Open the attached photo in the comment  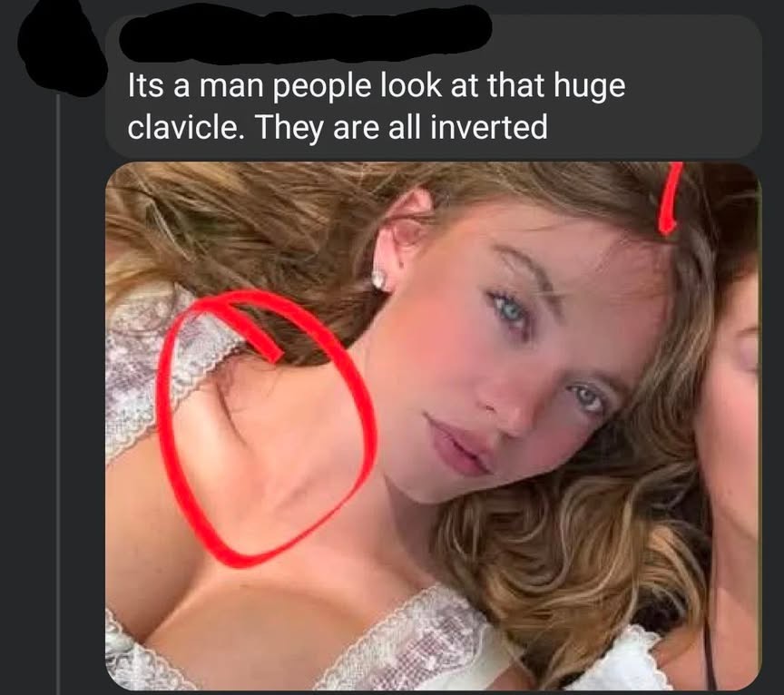(433, 426)
